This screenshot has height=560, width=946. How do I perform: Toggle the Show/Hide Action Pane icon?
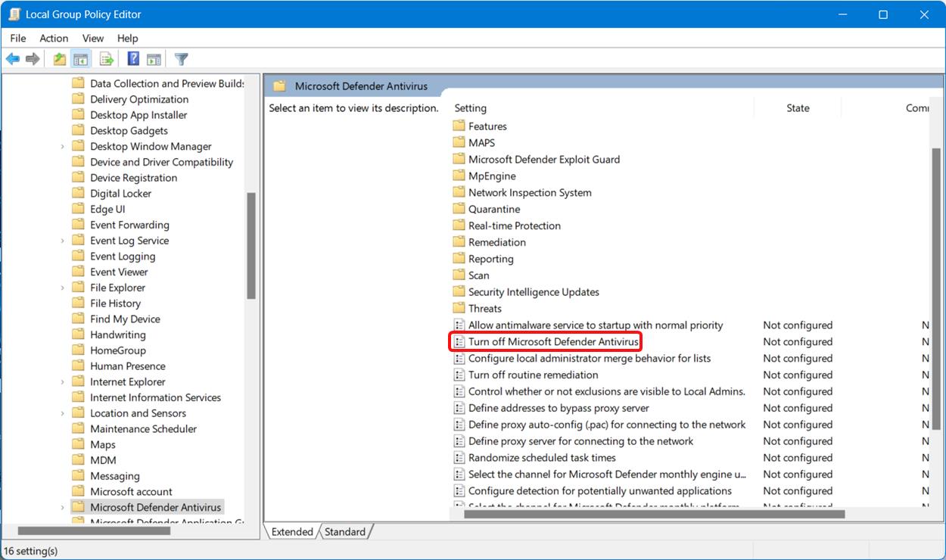click(x=154, y=58)
